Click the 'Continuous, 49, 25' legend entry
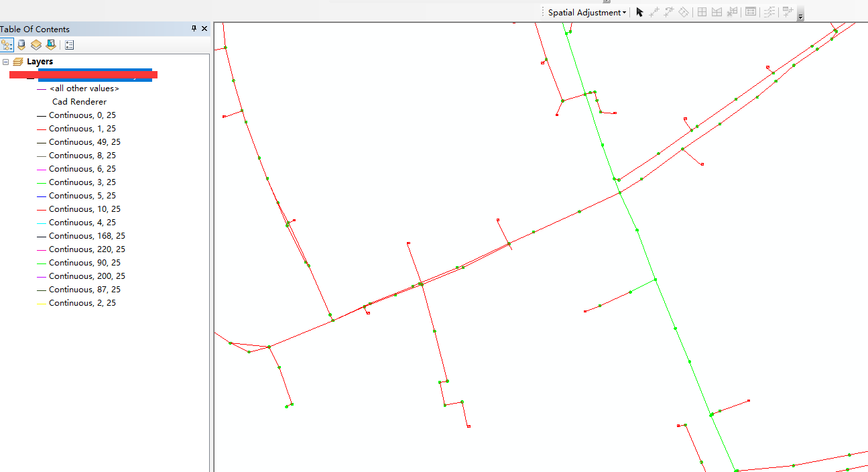Image resolution: width=868 pixels, height=472 pixels. [x=85, y=142]
